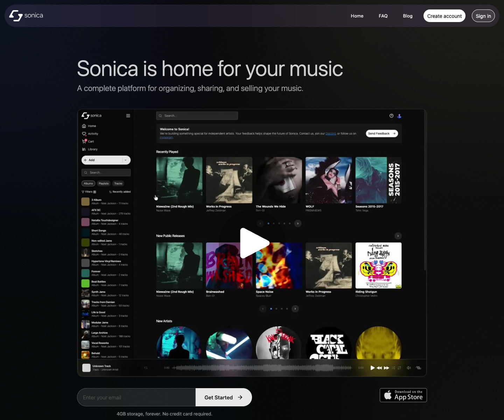
Task: Open the Download on the App Store badge
Action: point(403,395)
